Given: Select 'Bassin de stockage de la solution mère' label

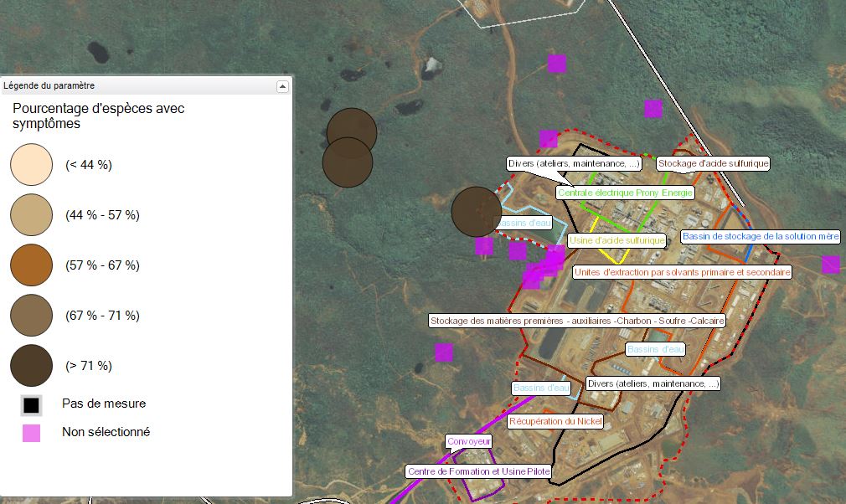Looking at the screenshot, I should [x=760, y=237].
